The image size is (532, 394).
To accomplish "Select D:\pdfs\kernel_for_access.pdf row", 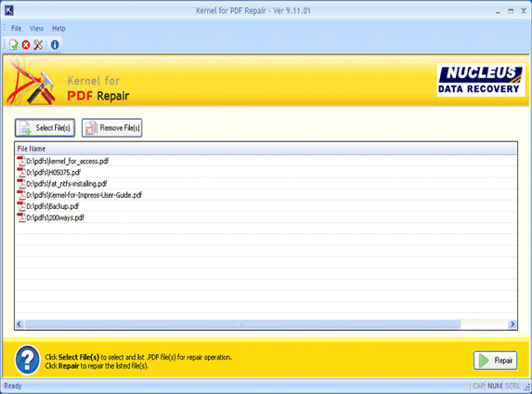I will point(266,161).
